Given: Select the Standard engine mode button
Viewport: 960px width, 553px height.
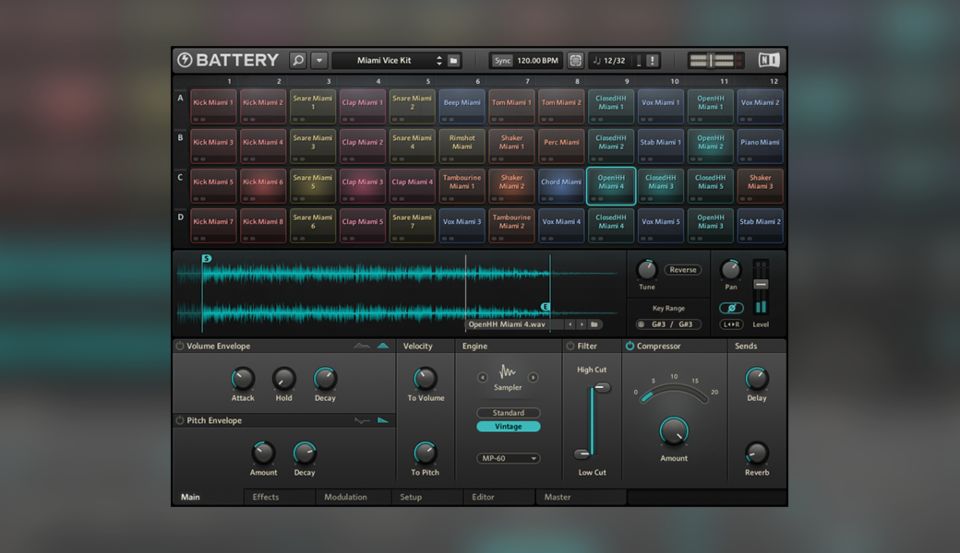Looking at the screenshot, I should [x=508, y=412].
